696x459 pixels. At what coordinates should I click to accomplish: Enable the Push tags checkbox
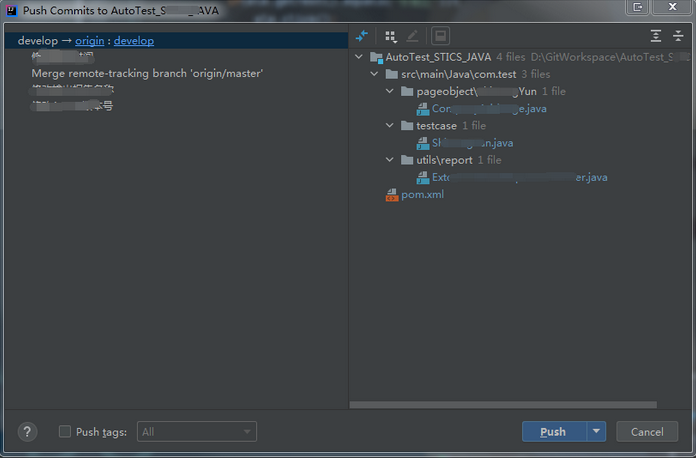(x=65, y=432)
